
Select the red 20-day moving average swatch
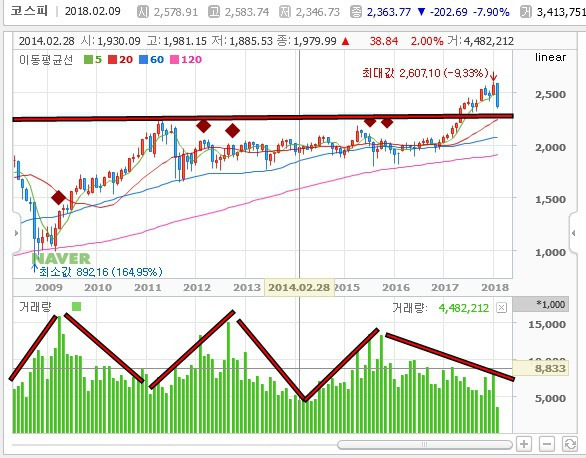tap(112, 60)
